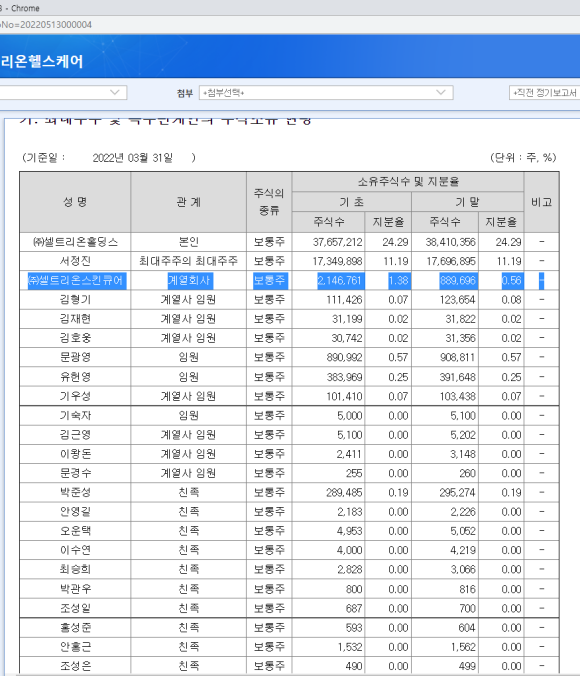Screen dimensions: 580x676
Task: Click the 조성일 name cell
Action: 75,608
